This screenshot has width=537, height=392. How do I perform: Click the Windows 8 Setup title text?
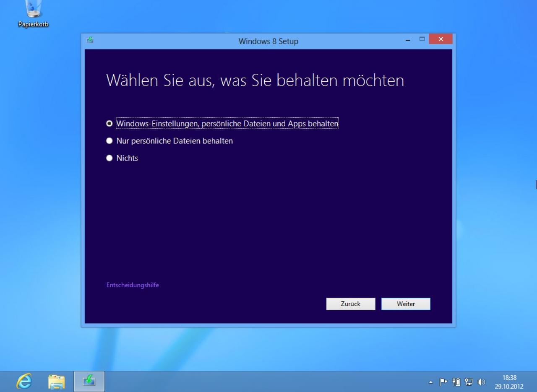point(268,41)
